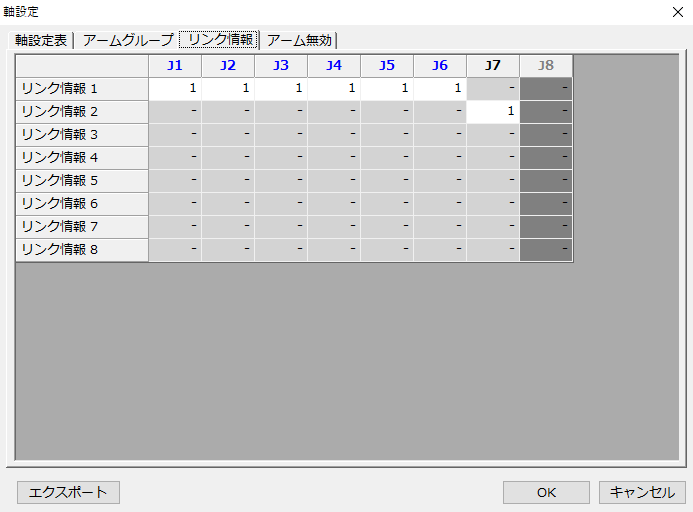Click the エクスポート button

[x=68, y=492]
